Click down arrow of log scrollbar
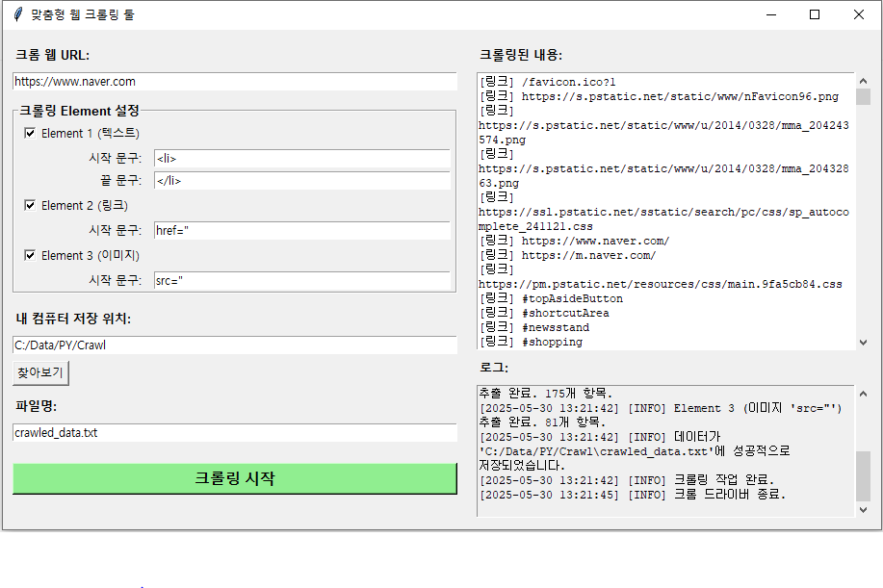883x588 pixels. click(864, 510)
